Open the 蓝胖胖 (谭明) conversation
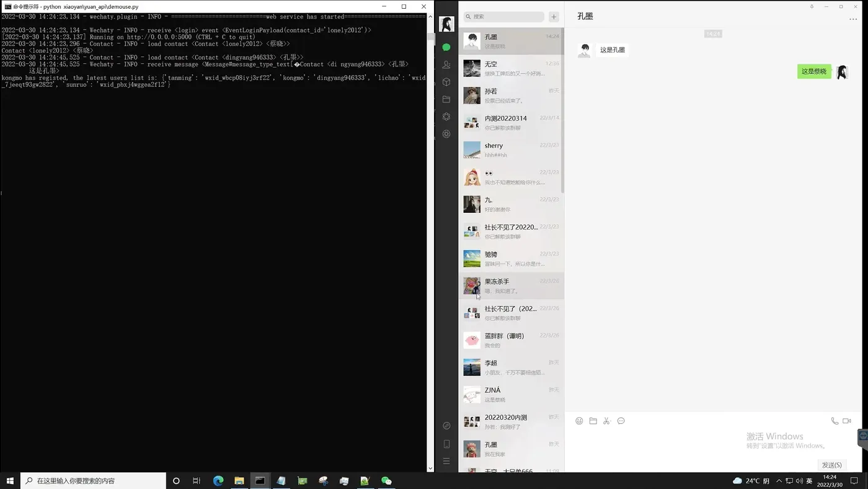 pyautogui.click(x=511, y=340)
